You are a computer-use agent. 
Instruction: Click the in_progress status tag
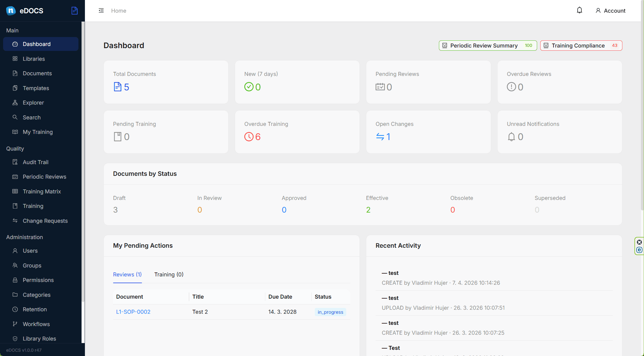pyautogui.click(x=330, y=312)
